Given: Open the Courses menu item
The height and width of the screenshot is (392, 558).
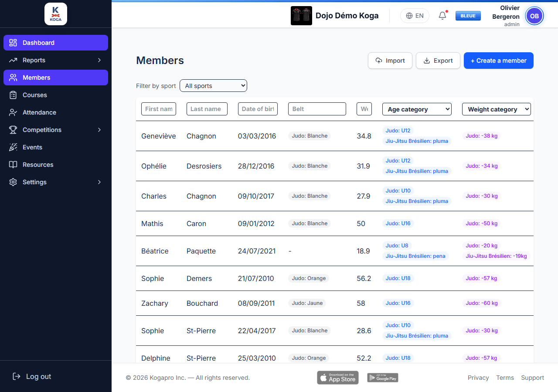Looking at the screenshot, I should 56,95.
